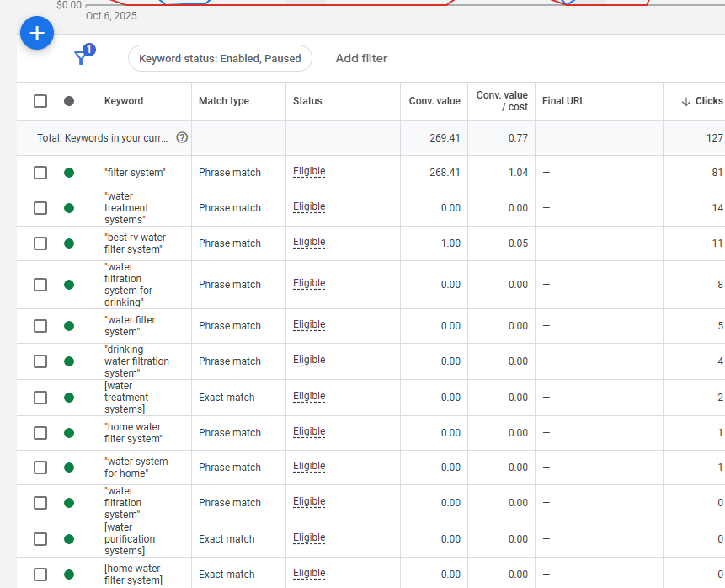Image resolution: width=725 pixels, height=588 pixels.
Task: Click "drinking water filtration system" keyword text
Action: click(136, 361)
